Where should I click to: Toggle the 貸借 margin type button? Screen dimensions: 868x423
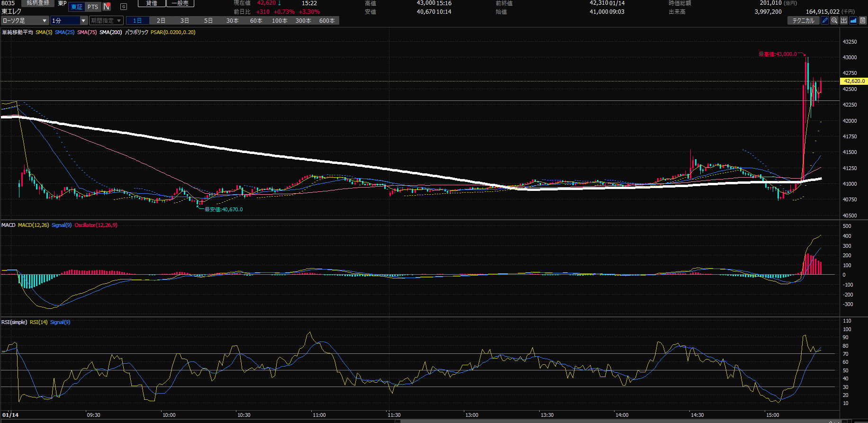coord(152,3)
